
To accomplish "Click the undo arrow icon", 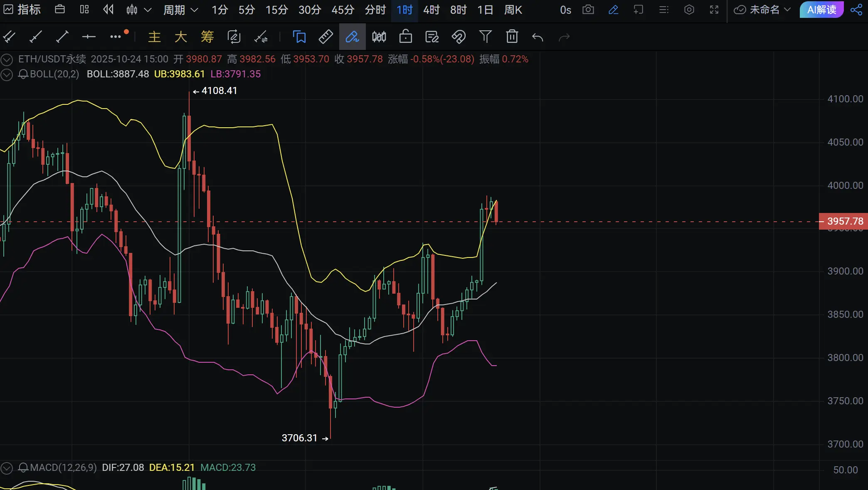I will tap(538, 37).
